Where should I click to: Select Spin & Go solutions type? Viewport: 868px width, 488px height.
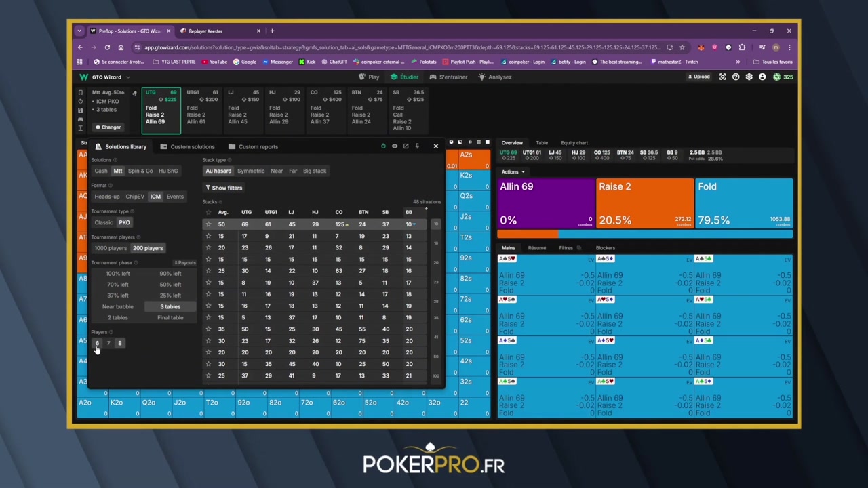point(140,171)
